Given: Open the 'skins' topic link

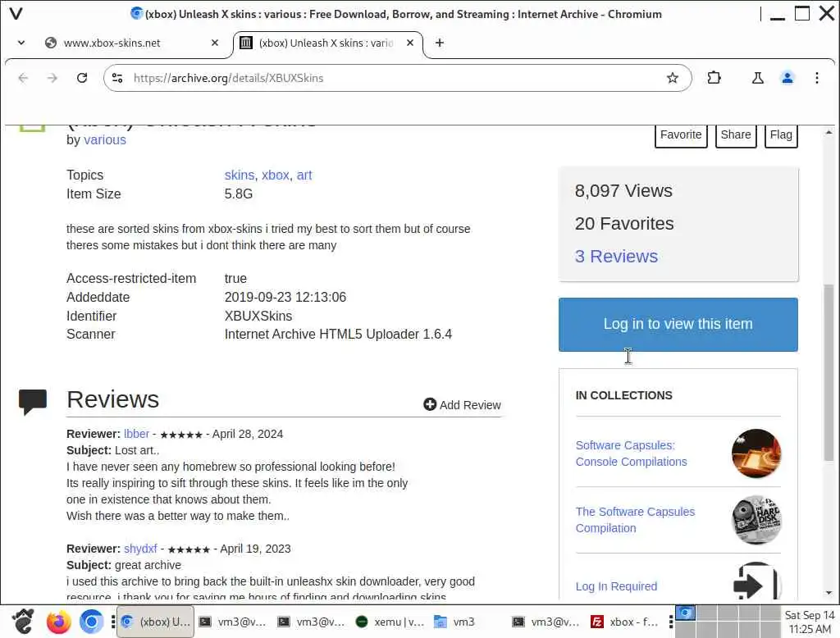Looking at the screenshot, I should [x=239, y=175].
